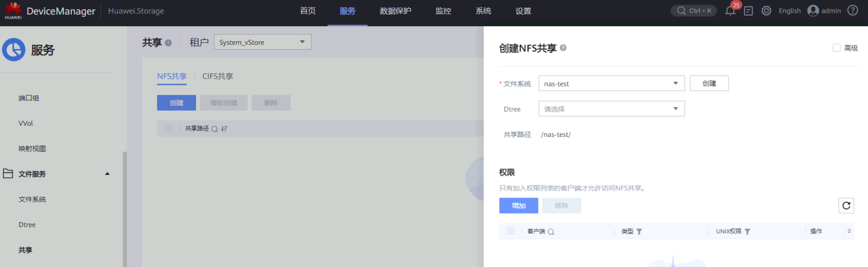The image size is (868, 267).
Task: Select all clients in permissions table
Action: pyautogui.click(x=511, y=231)
